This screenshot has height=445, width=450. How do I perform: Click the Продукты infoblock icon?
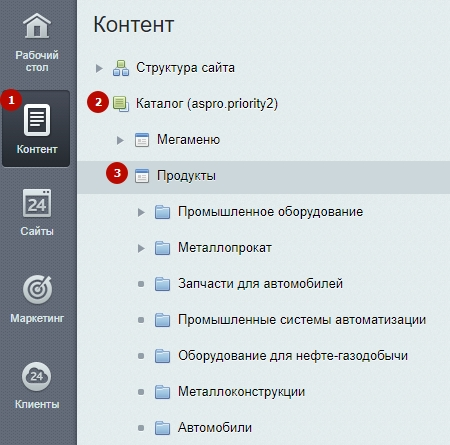(142, 176)
